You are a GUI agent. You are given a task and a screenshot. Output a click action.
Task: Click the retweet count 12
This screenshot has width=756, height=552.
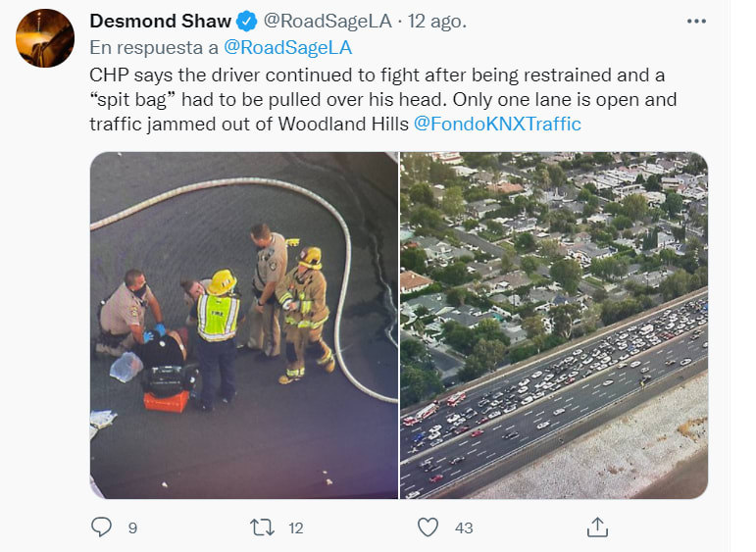coord(295,528)
